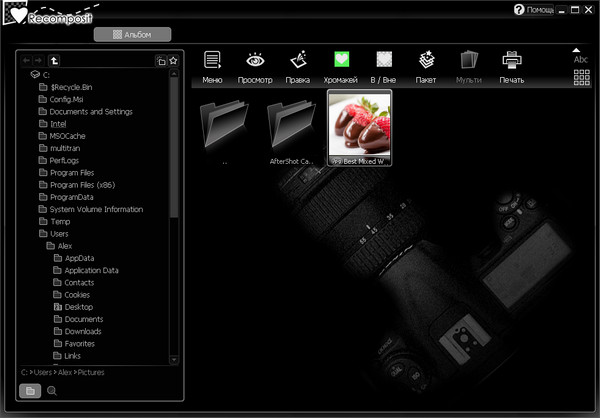The height and width of the screenshot is (418, 600).
Task: Select the Intel folder
Action: point(52,124)
